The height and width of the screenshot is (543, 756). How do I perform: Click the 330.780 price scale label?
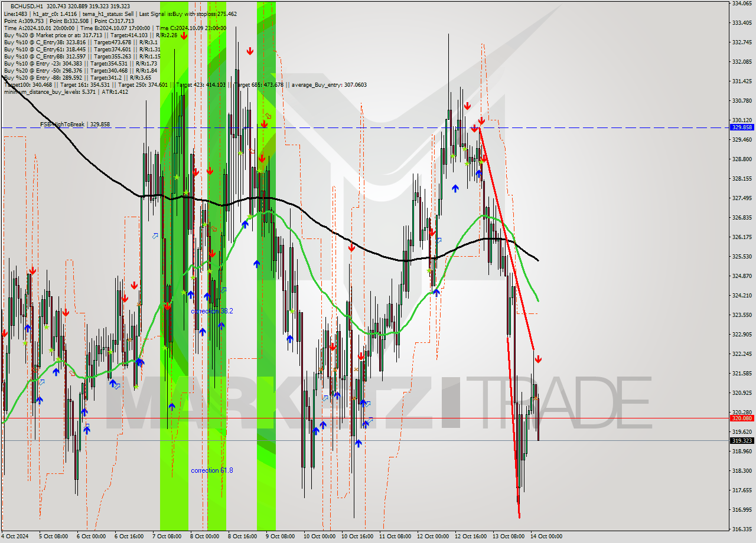(742, 100)
